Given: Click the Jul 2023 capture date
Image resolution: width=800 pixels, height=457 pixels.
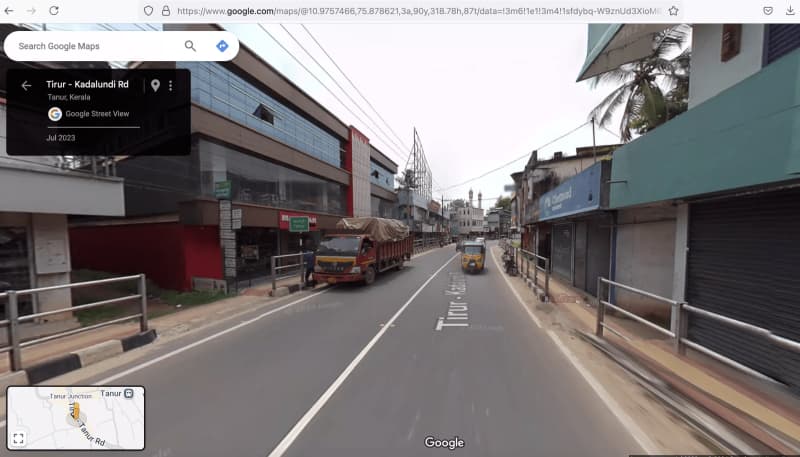Looking at the screenshot, I should 60,137.
